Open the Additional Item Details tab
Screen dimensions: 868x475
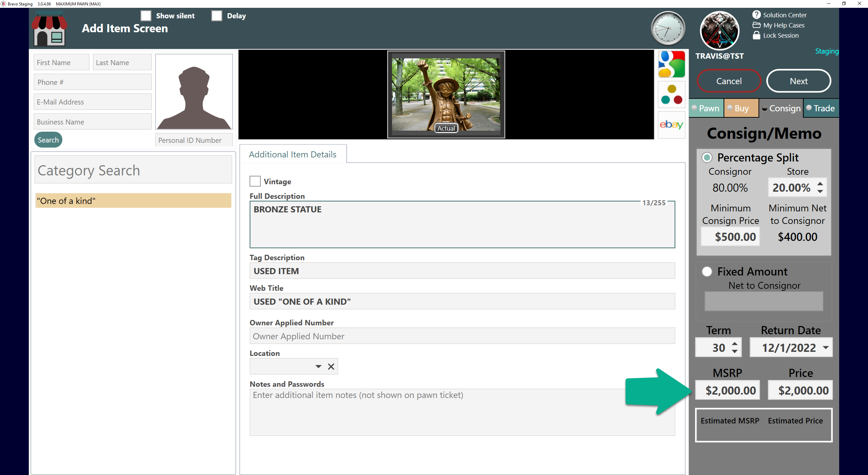tap(293, 154)
